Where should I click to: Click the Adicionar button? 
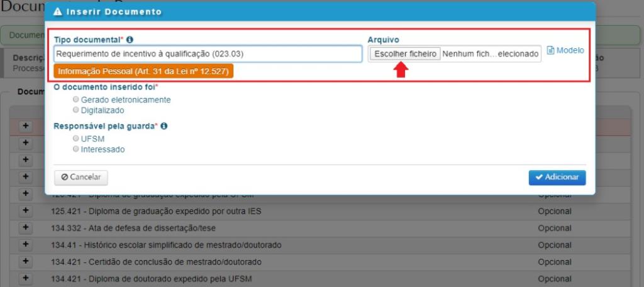pos(557,178)
